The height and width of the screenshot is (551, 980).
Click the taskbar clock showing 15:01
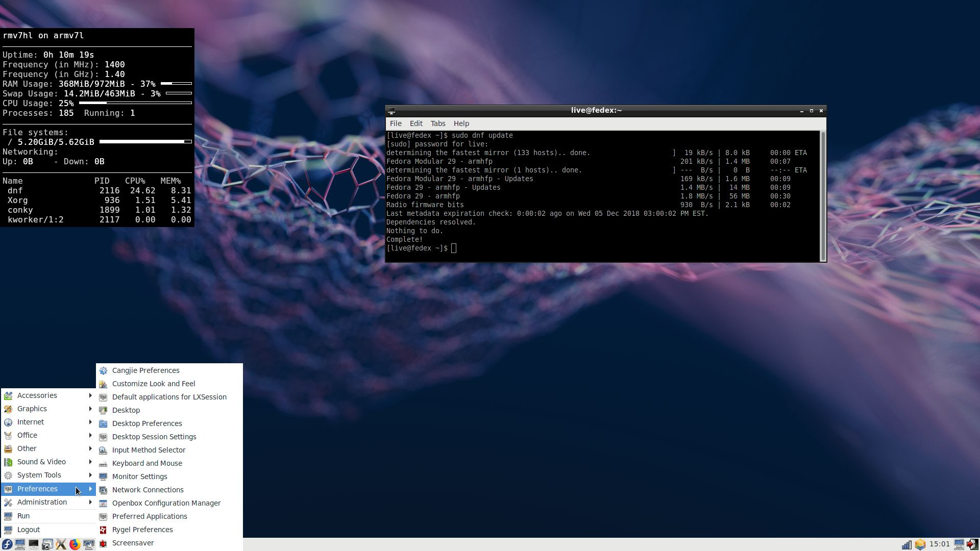(x=939, y=544)
